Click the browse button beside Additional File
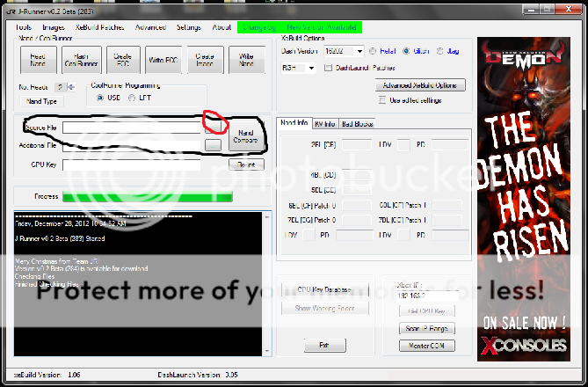This screenshot has width=588, height=387. point(213,145)
